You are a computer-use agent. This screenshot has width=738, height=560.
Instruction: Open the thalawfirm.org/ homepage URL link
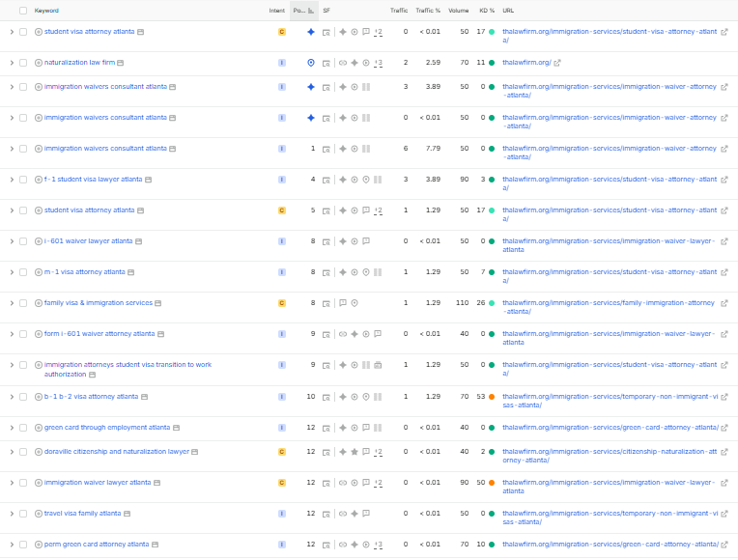[526, 63]
